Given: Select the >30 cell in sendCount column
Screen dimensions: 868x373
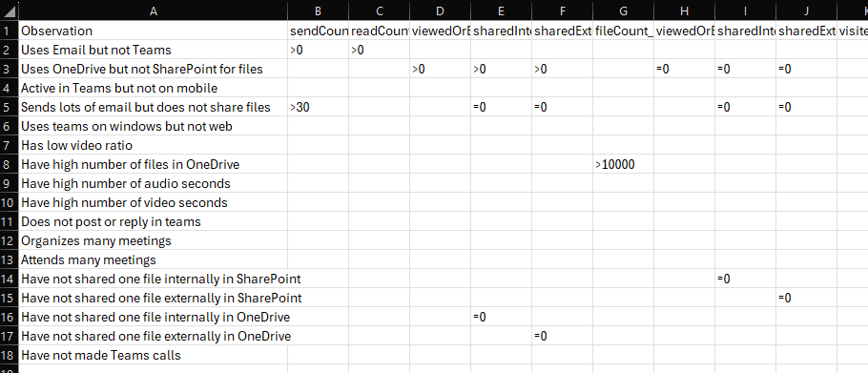Looking at the screenshot, I should pyautogui.click(x=318, y=108).
